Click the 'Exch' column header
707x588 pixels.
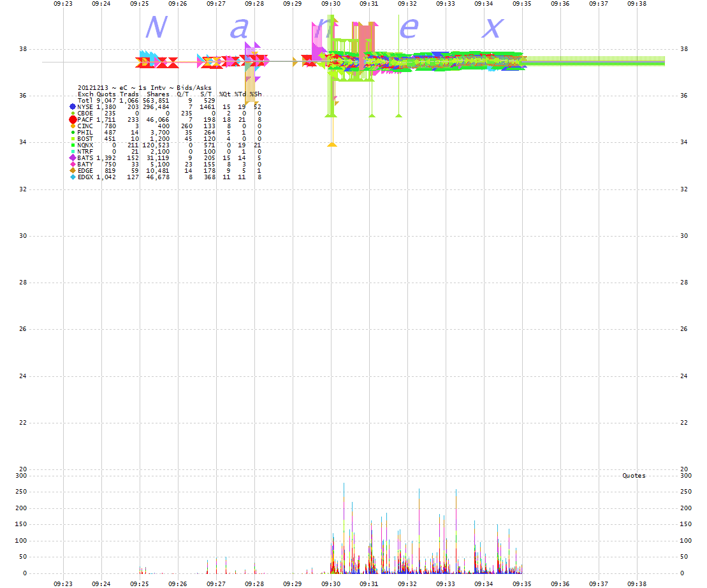[x=85, y=94]
